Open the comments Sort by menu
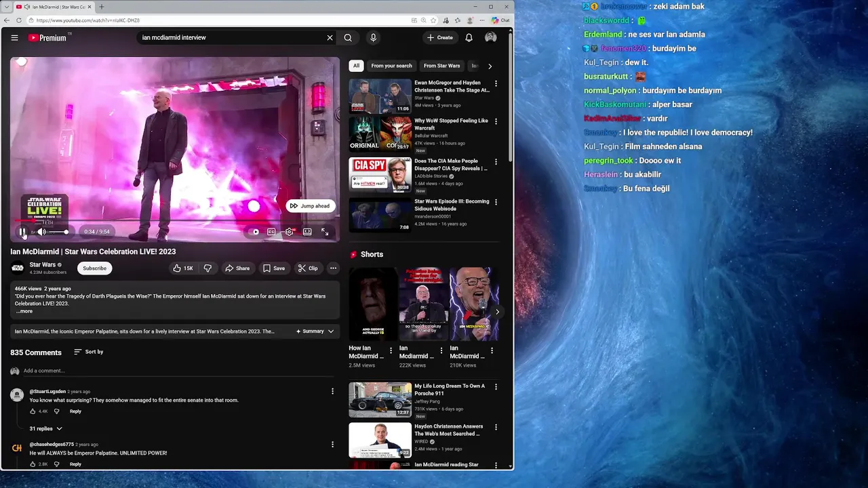This screenshot has width=868, height=488. (x=89, y=352)
